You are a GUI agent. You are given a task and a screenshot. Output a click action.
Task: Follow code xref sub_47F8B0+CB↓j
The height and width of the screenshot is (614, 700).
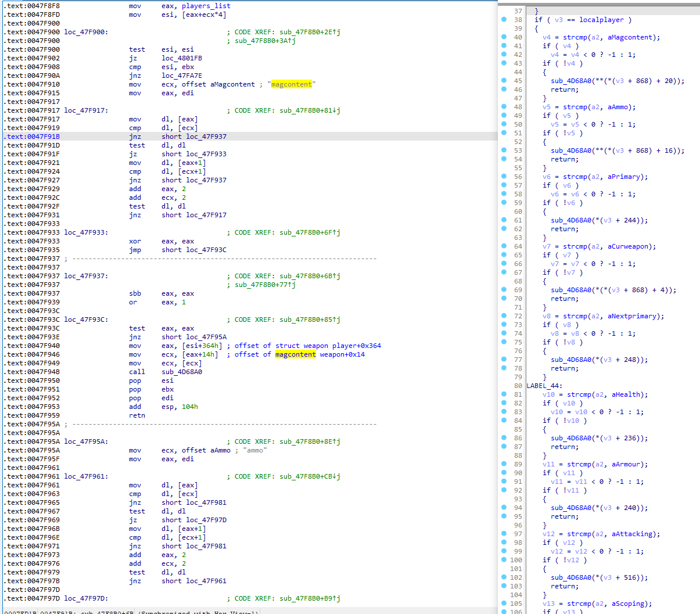pyautogui.click(x=310, y=476)
